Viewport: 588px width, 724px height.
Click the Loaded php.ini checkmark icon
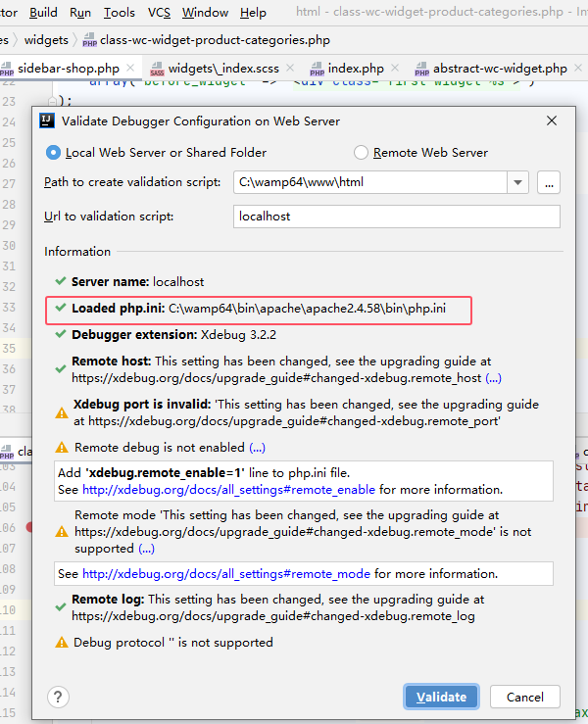(x=61, y=307)
